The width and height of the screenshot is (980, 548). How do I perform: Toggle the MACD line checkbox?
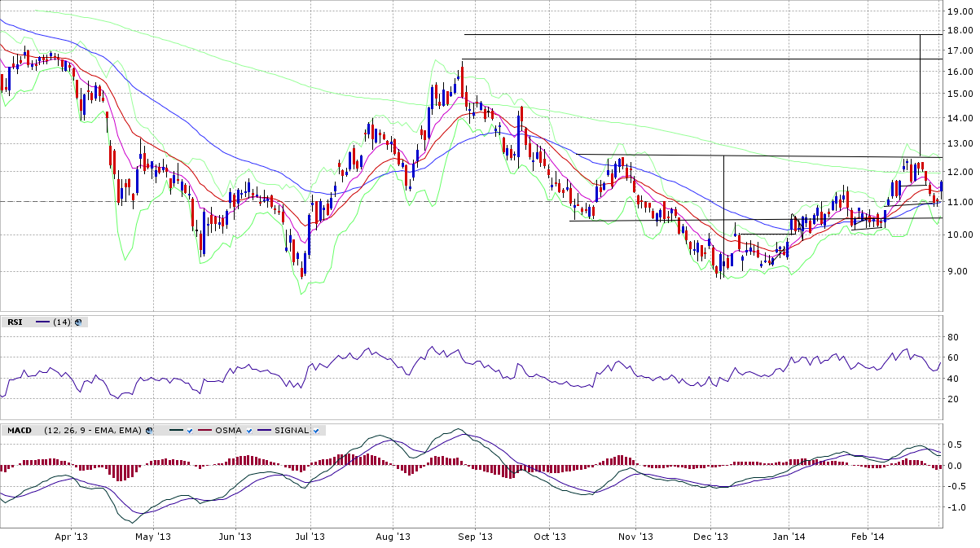tap(190, 430)
